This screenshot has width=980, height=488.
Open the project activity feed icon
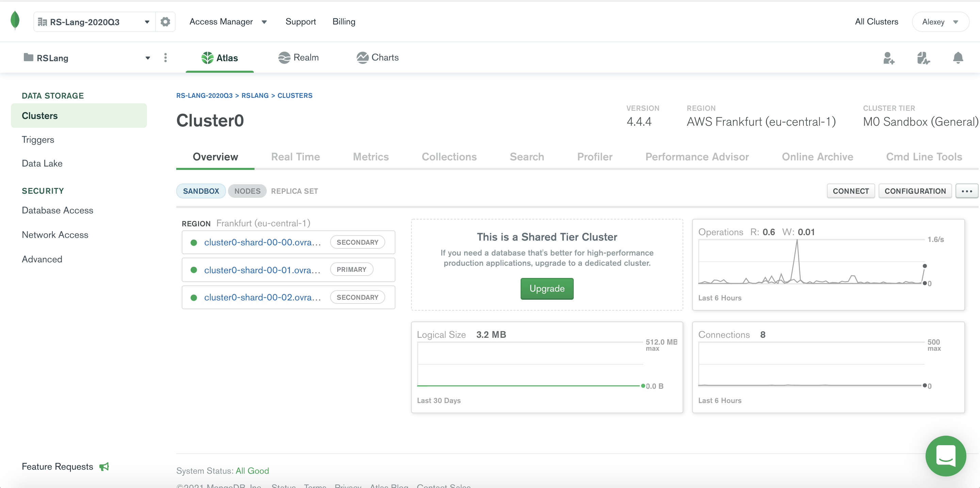click(923, 58)
